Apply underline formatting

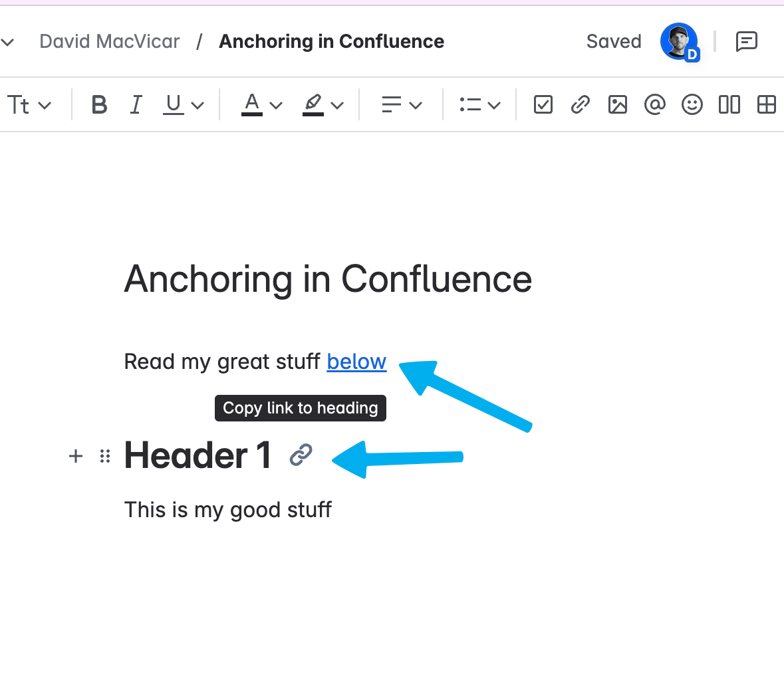(173, 105)
